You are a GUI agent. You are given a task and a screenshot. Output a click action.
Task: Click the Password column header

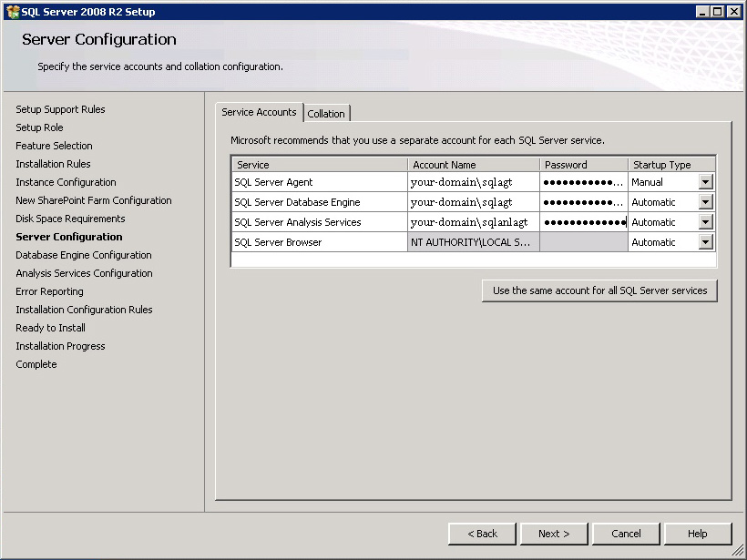584,165
